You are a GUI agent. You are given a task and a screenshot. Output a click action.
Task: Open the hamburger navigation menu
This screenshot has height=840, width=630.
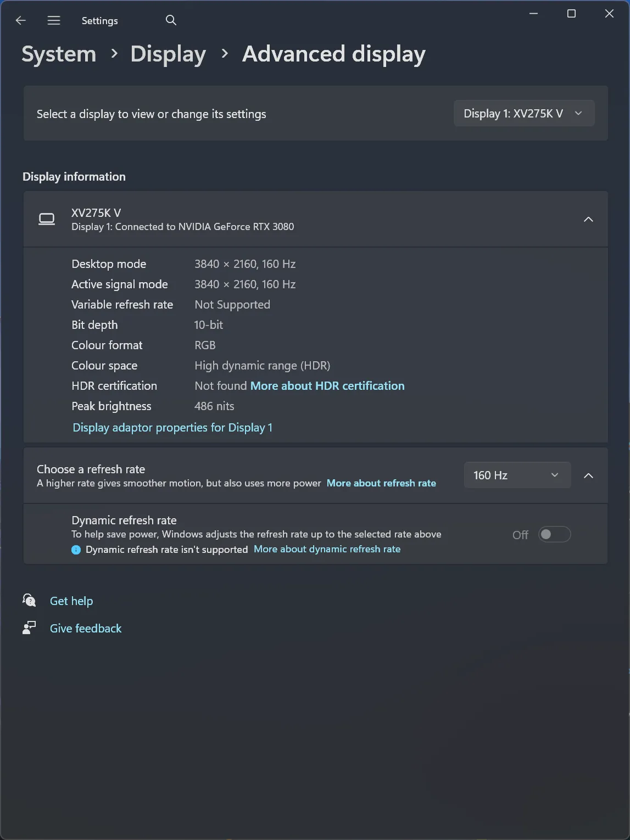click(x=54, y=20)
